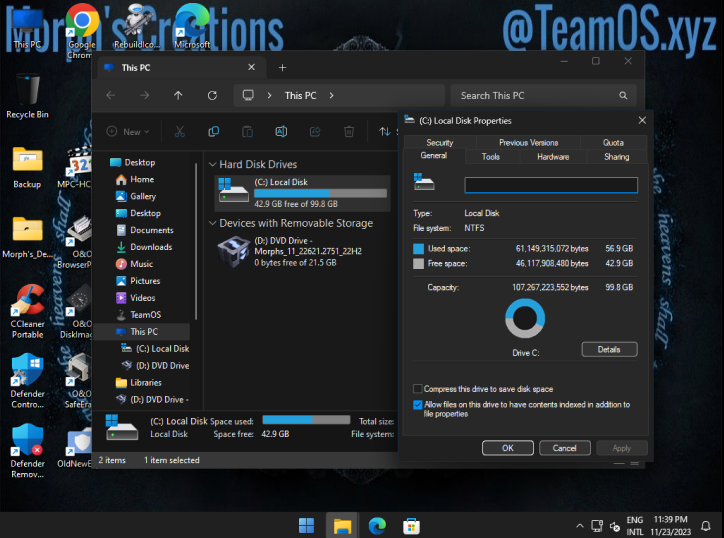The image size is (724, 538).
Task: Open File Explorer from taskbar
Action: 342,526
